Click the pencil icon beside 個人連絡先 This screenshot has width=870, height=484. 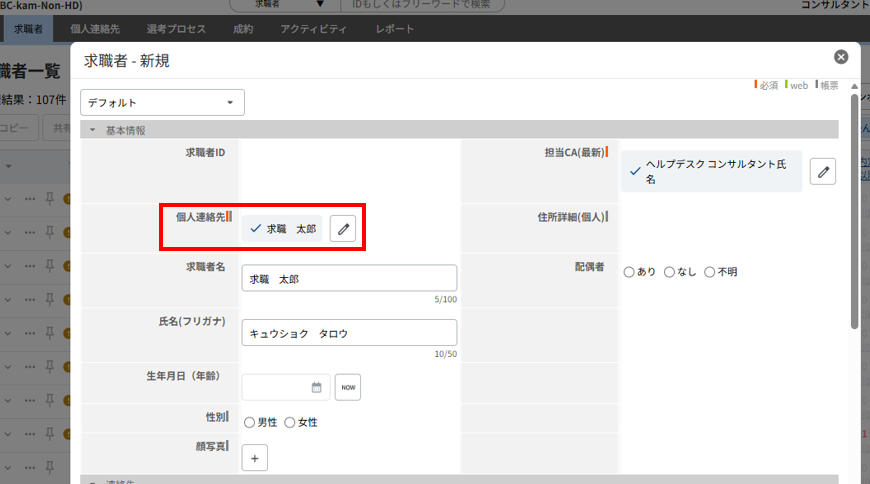[343, 229]
